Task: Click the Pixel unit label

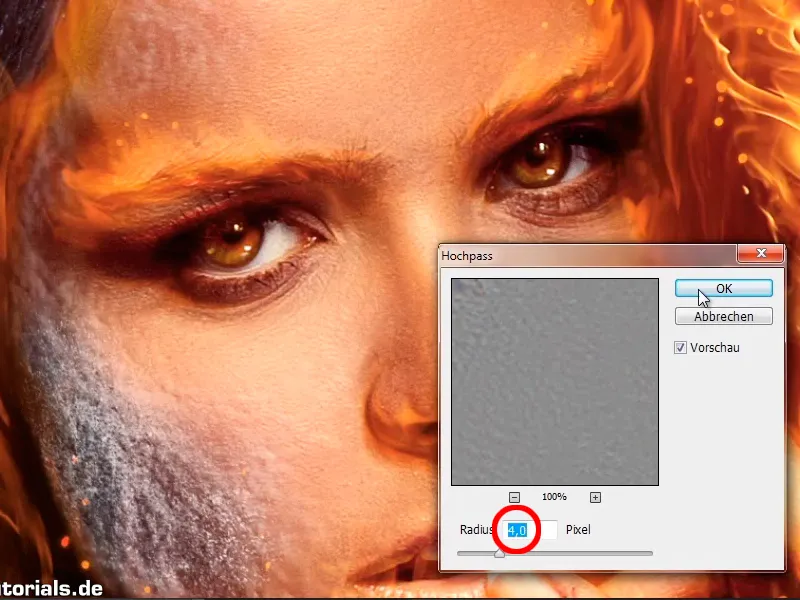Action: point(578,530)
